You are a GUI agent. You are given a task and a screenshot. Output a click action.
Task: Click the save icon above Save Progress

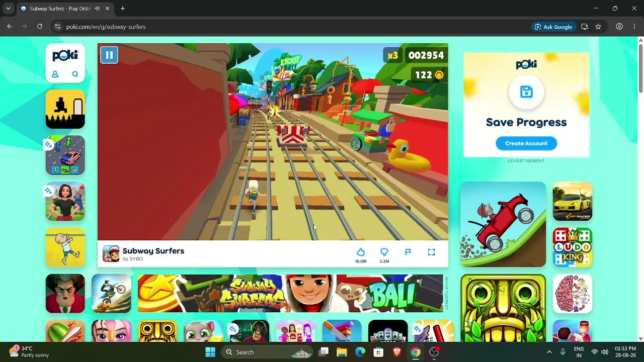[526, 92]
